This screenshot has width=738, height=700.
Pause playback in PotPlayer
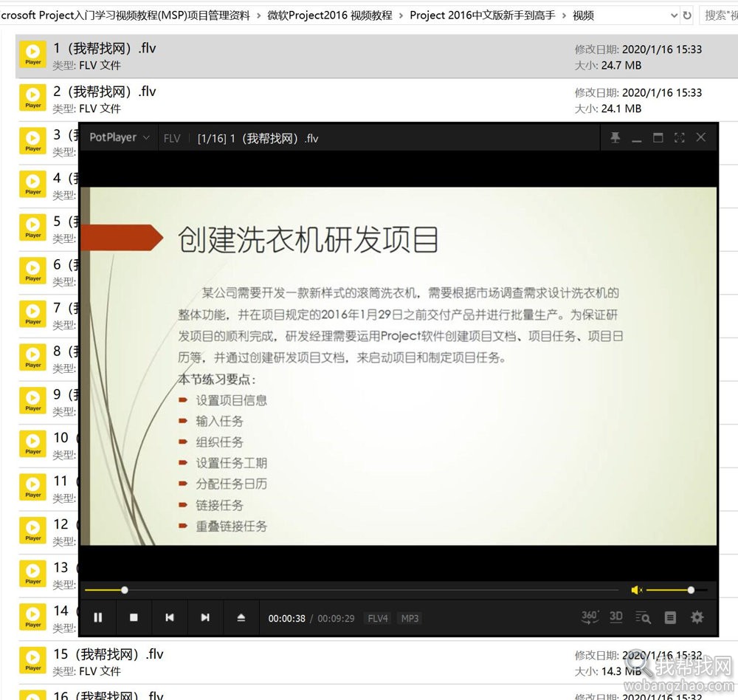[x=98, y=617]
